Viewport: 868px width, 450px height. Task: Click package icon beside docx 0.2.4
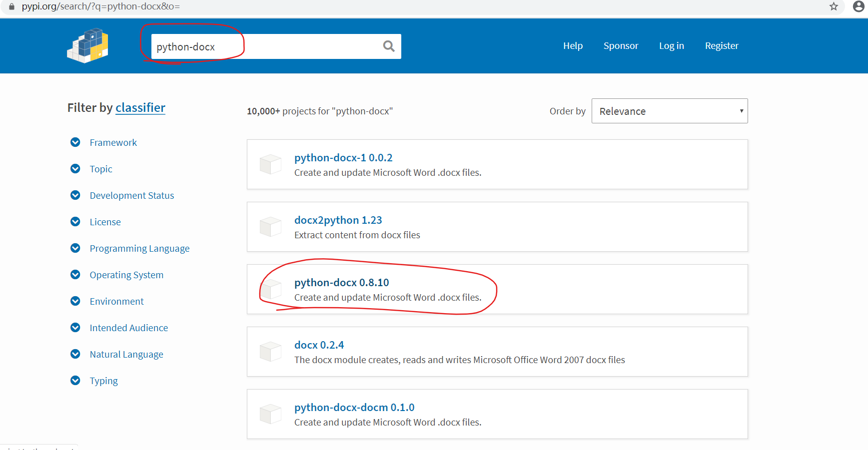pyautogui.click(x=271, y=352)
